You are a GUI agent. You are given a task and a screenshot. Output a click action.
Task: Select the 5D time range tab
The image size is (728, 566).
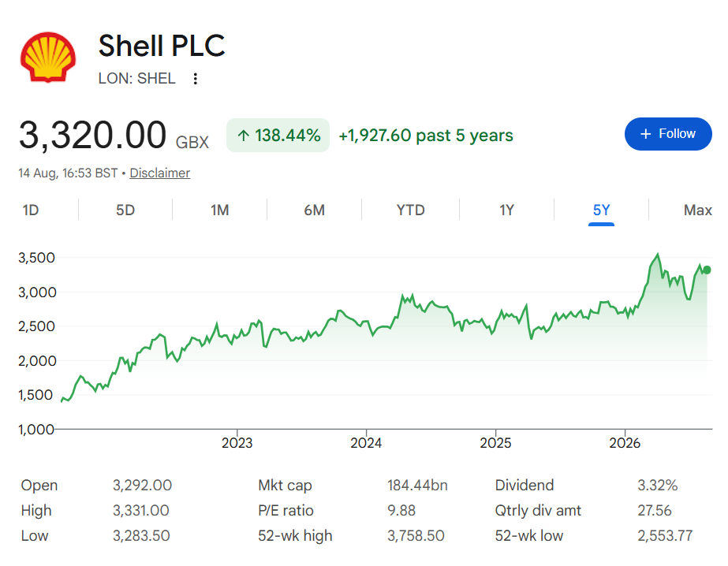pyautogui.click(x=125, y=210)
